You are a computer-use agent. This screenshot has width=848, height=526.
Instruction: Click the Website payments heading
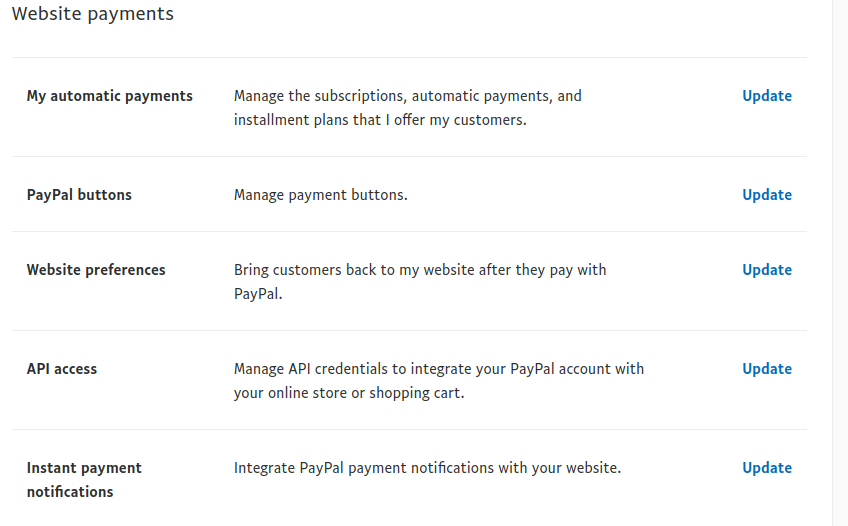click(x=92, y=14)
